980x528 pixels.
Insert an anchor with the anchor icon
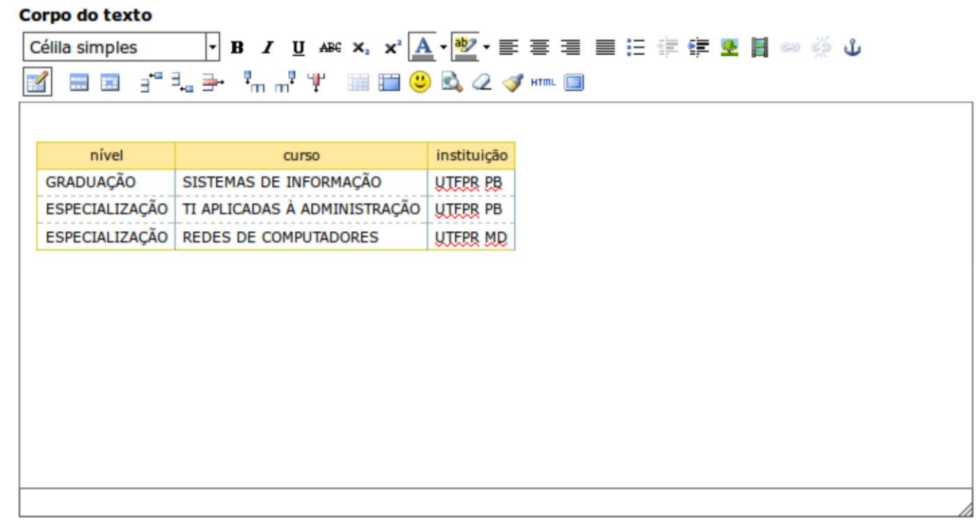[853, 47]
